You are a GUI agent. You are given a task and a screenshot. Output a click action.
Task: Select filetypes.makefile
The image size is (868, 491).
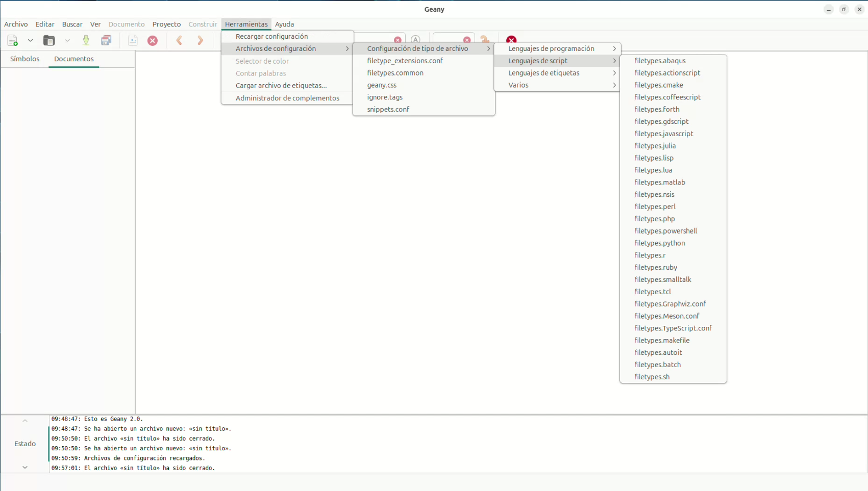click(x=673, y=340)
